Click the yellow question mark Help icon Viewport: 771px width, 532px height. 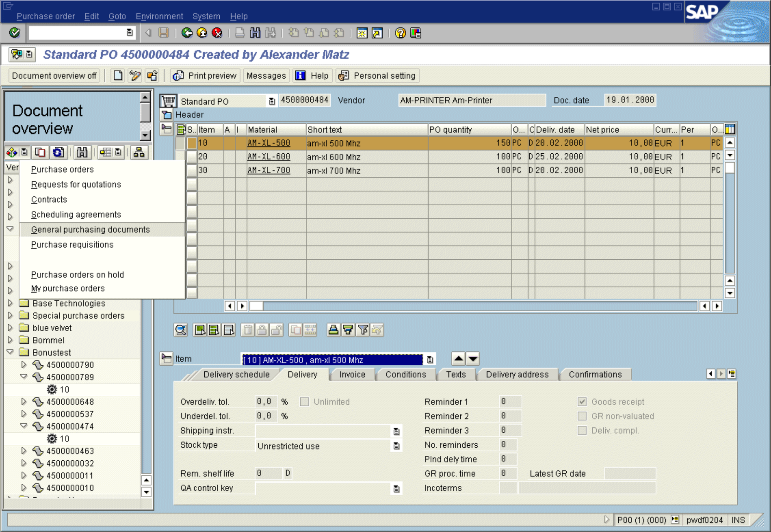click(x=401, y=33)
